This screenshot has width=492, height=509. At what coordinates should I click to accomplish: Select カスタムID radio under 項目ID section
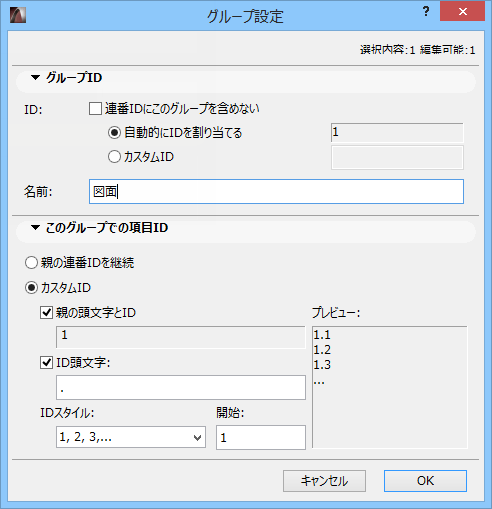coord(31,288)
